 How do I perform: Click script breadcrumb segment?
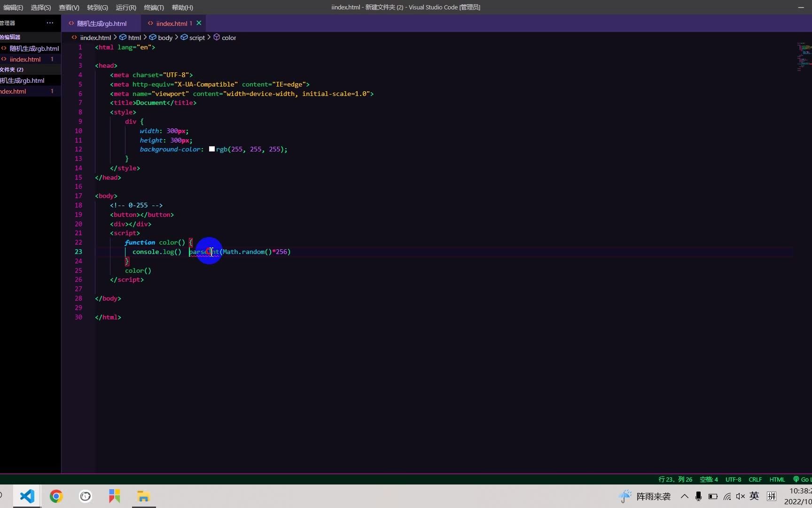197,38
